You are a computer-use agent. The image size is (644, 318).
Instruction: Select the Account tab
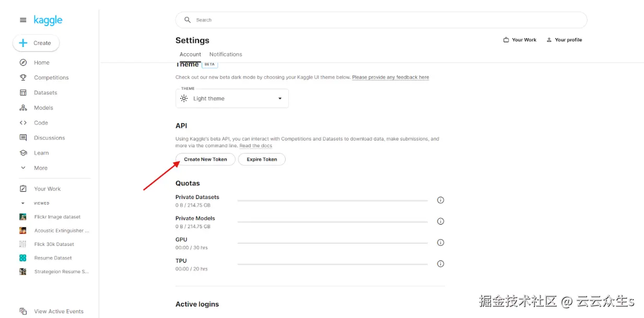coord(190,54)
